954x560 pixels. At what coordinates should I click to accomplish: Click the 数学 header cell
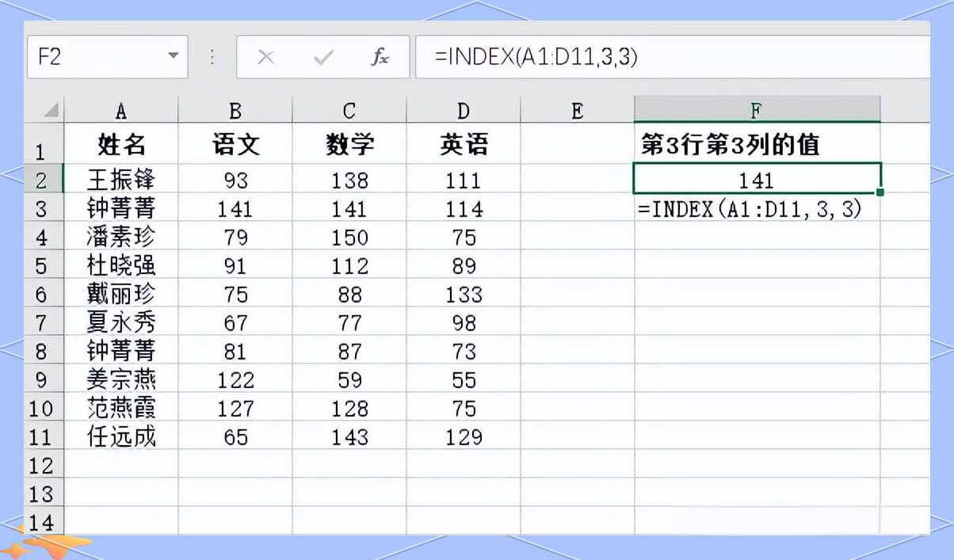point(349,144)
